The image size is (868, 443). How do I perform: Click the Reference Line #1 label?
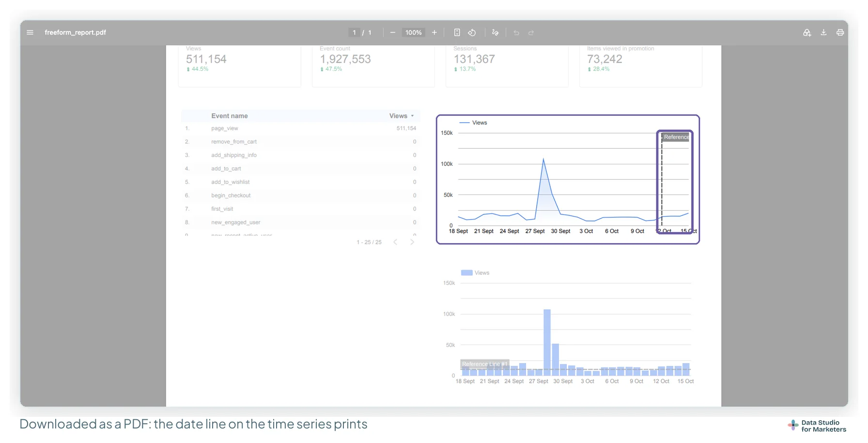484,364
